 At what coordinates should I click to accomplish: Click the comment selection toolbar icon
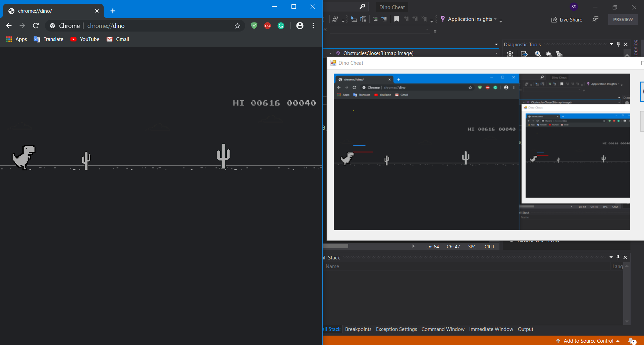384,19
